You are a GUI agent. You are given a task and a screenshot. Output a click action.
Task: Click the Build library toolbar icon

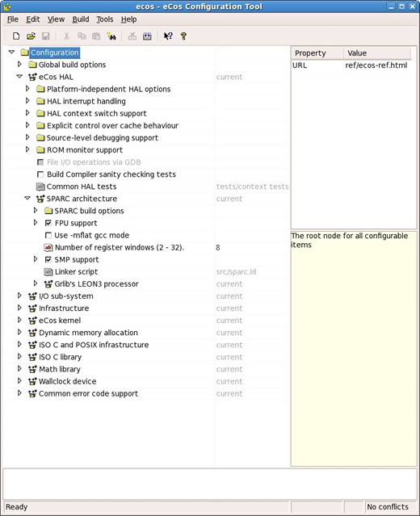(147, 36)
